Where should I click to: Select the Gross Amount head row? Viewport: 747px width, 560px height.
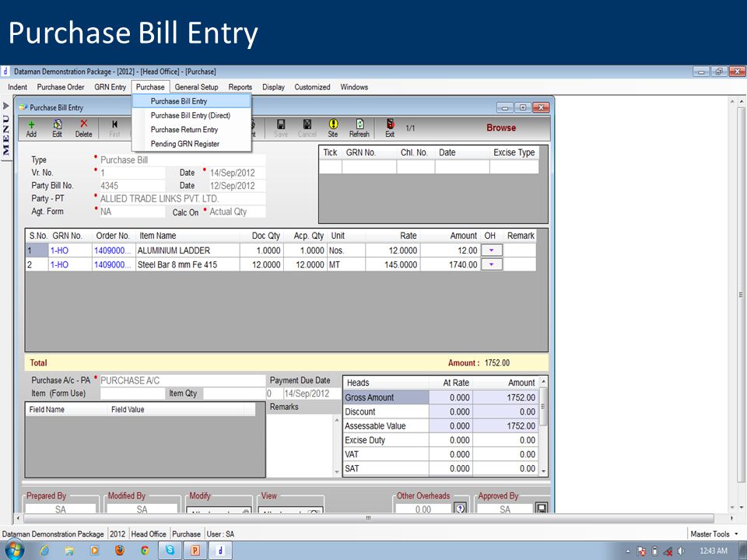coord(440,397)
